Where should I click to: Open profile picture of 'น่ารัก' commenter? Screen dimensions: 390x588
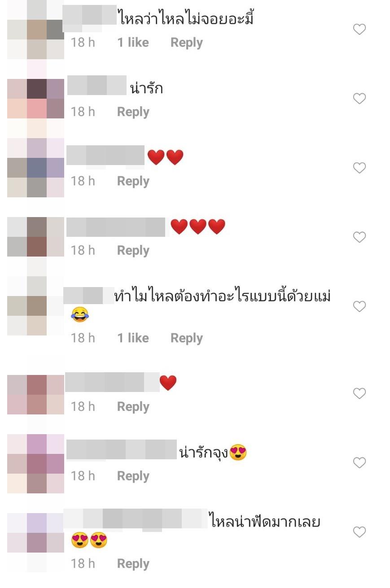tap(36, 99)
